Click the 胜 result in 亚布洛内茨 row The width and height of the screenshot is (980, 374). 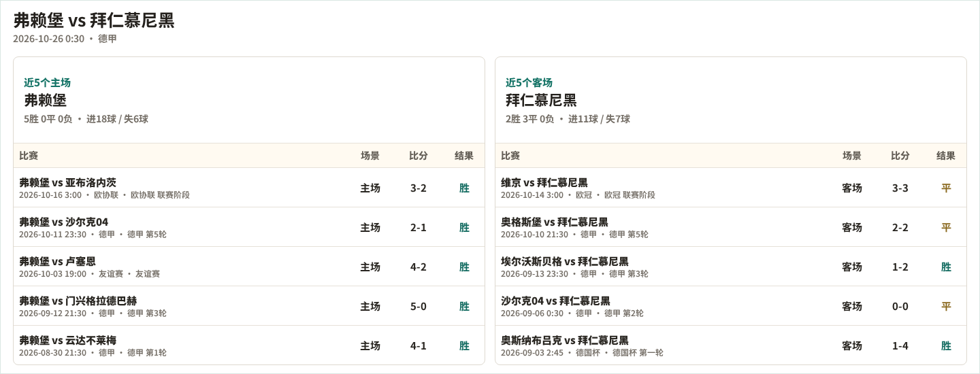464,188
